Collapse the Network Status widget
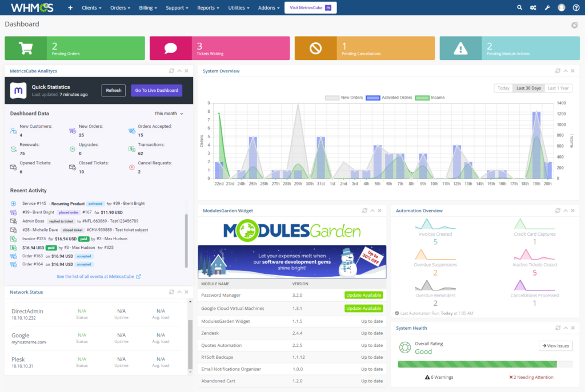This screenshot has height=392, width=585. point(179,292)
